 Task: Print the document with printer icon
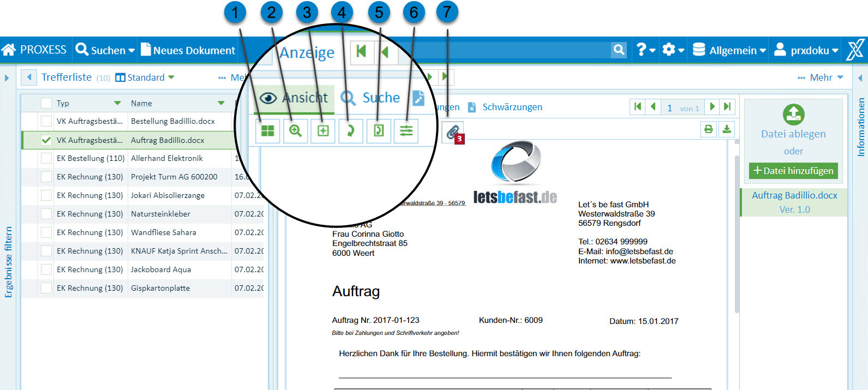[x=708, y=129]
